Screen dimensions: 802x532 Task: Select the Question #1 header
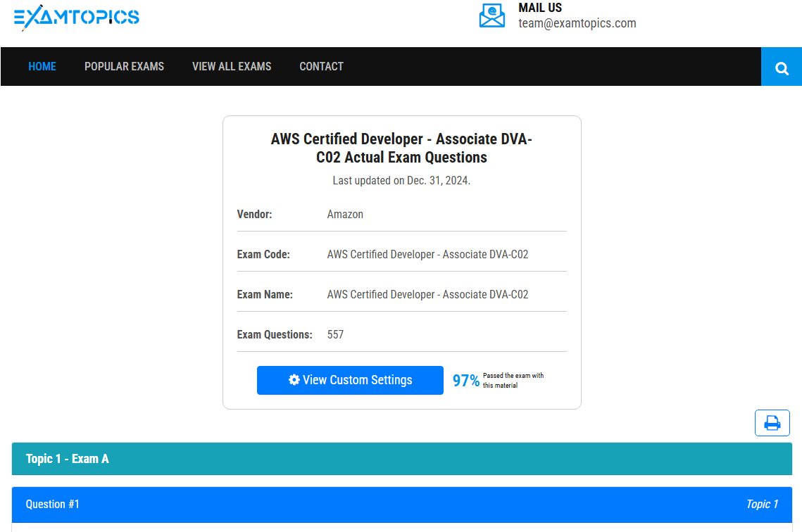(x=53, y=505)
